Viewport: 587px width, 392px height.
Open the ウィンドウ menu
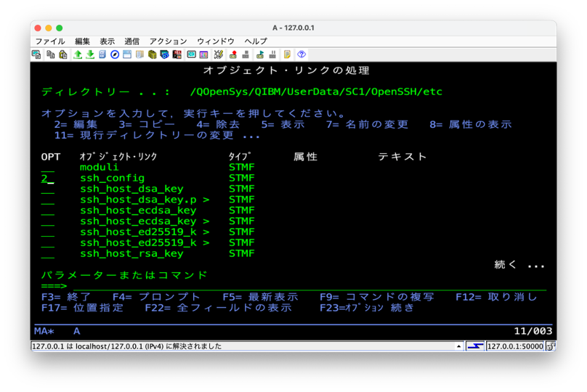216,41
